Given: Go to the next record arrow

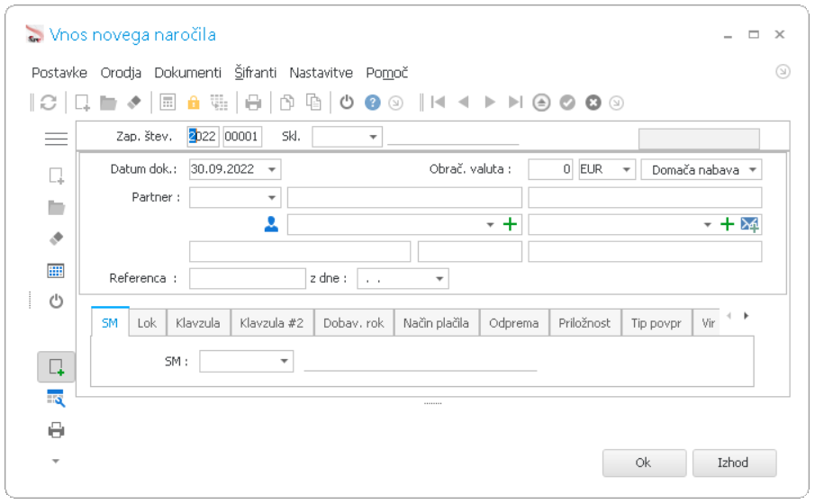Looking at the screenshot, I should pos(490,103).
